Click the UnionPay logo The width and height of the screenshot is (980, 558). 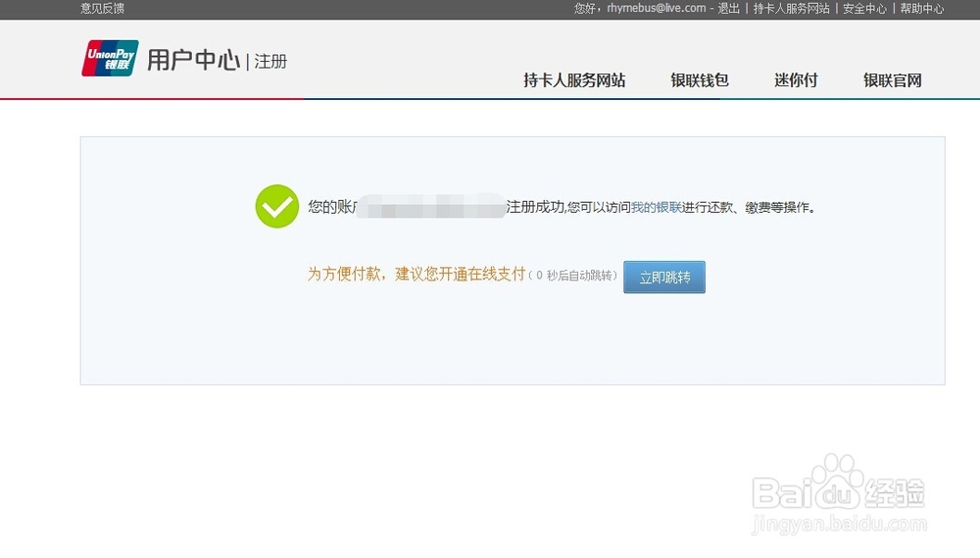click(110, 58)
